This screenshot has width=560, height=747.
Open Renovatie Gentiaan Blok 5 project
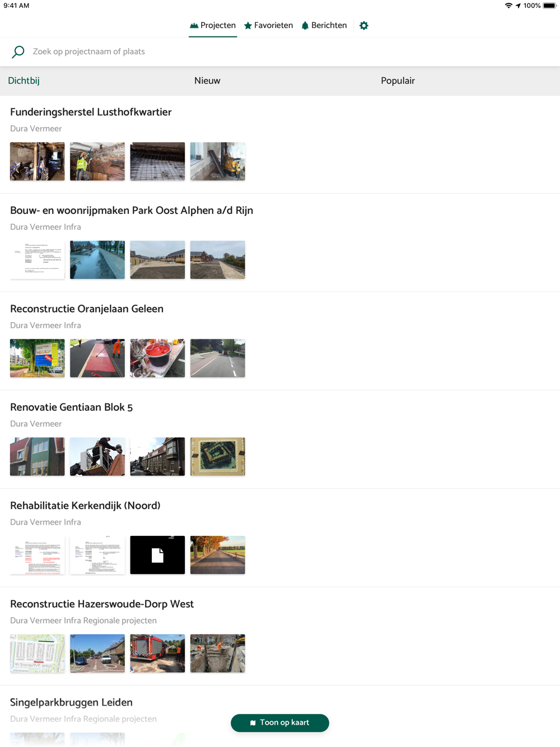(71, 408)
